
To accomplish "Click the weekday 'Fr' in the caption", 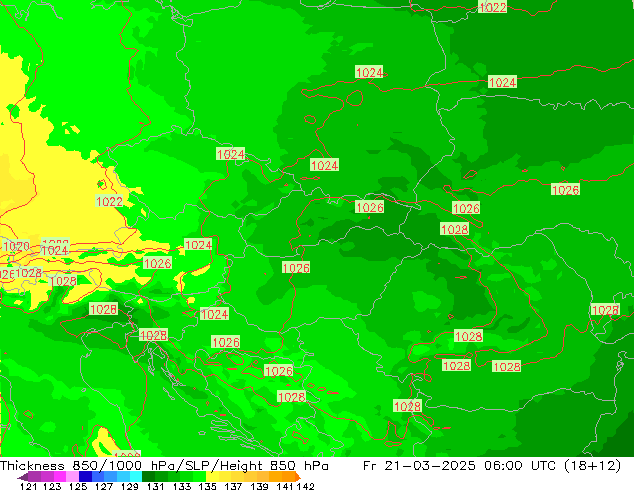I will pyautogui.click(x=370, y=466).
